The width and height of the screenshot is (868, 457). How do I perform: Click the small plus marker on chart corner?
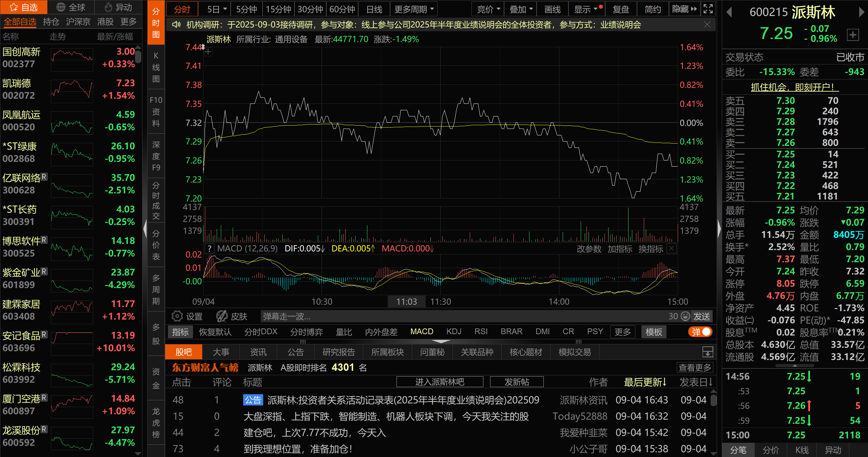(x=208, y=52)
